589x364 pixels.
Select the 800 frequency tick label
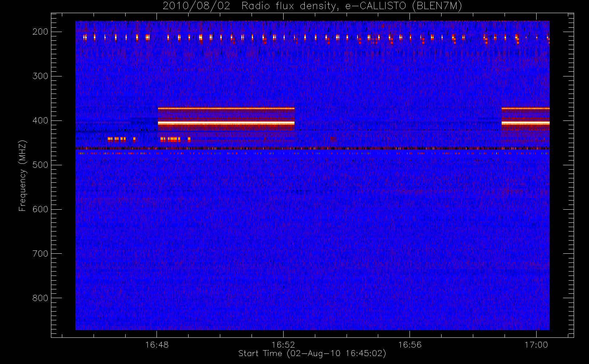click(x=40, y=298)
